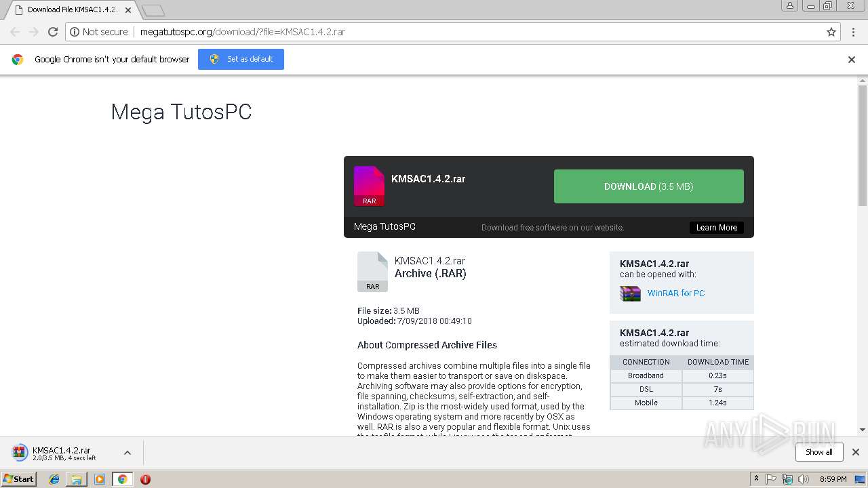
Task: Click the Learn More button
Action: (717, 228)
